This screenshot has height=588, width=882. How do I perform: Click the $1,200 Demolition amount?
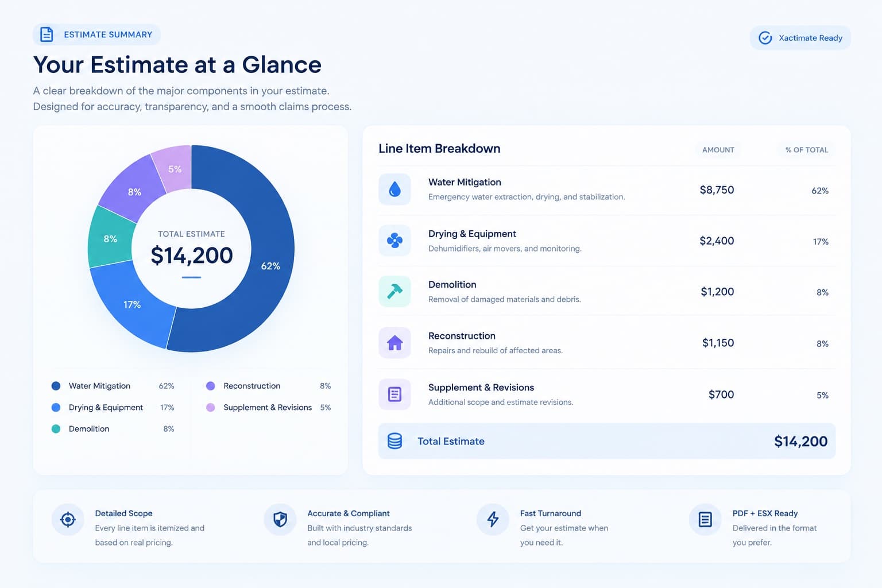(717, 292)
